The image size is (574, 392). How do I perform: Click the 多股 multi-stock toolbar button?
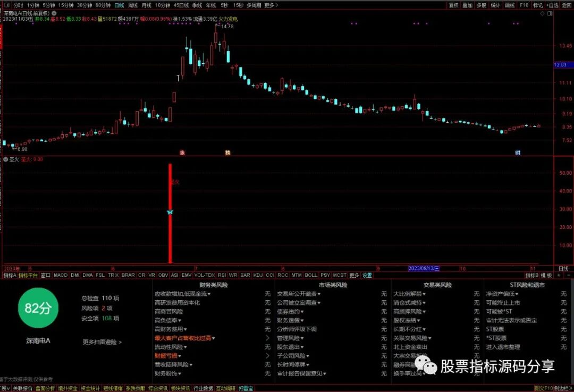(x=482, y=5)
